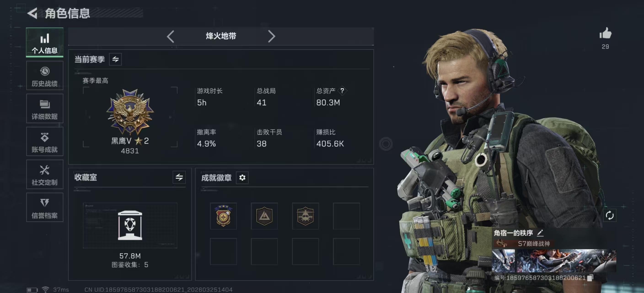Toggle the 收藏室 swap view button
The image size is (644, 293).
coord(179,177)
